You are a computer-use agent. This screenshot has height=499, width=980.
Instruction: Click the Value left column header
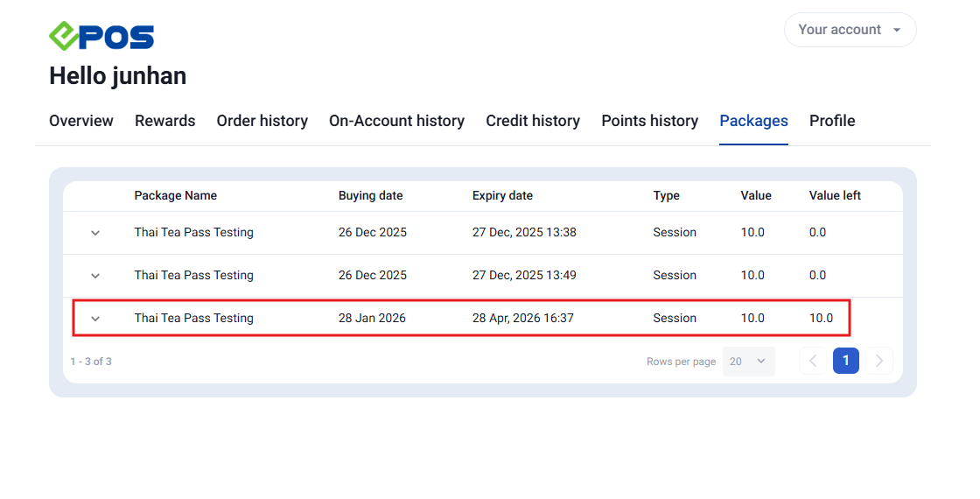(835, 196)
